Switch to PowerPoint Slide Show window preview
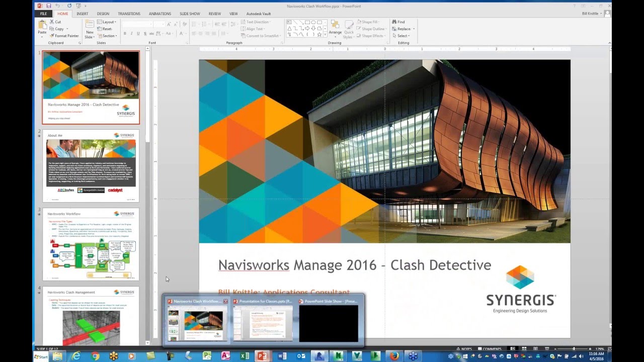The height and width of the screenshot is (362, 644). [x=329, y=320]
